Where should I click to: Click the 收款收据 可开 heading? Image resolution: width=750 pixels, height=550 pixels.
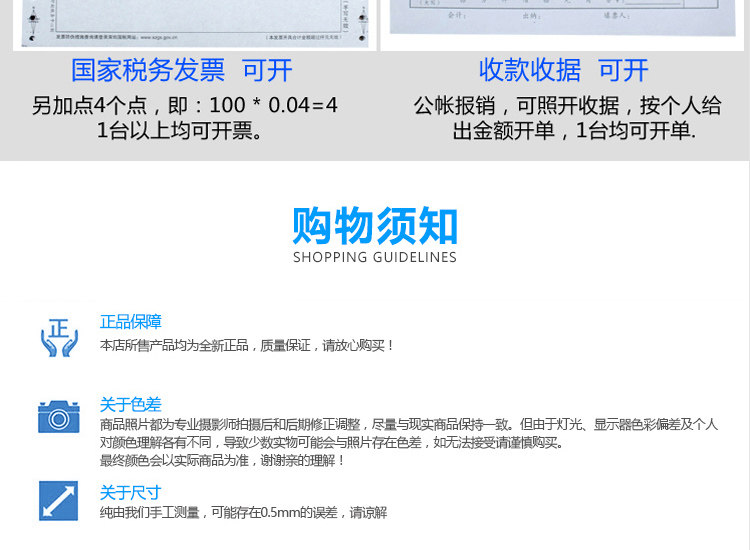(563, 70)
